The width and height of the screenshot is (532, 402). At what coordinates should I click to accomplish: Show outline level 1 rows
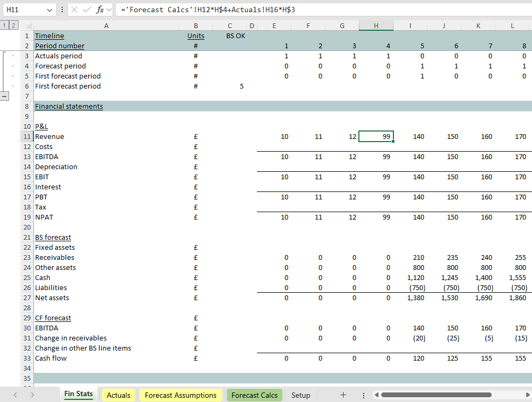click(x=4, y=25)
